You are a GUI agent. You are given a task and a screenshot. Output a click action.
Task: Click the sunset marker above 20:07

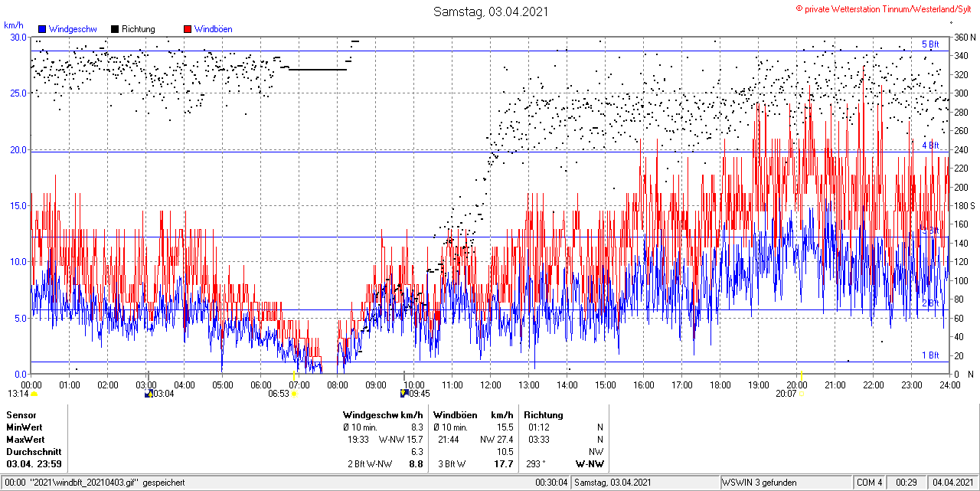click(800, 375)
